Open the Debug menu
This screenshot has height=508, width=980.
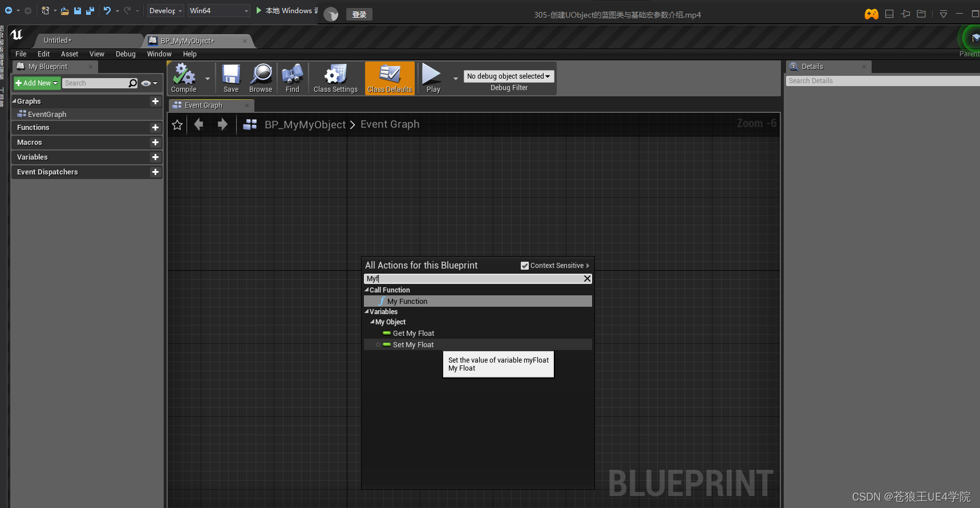(125, 54)
